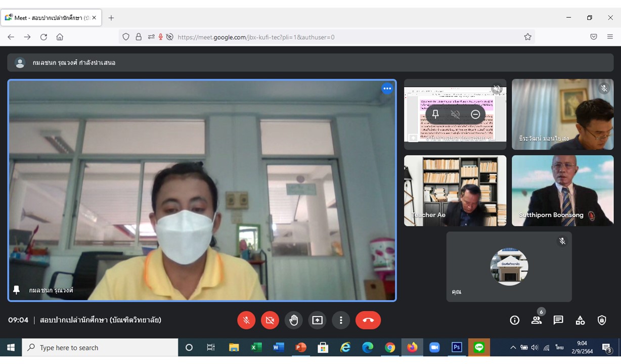Open host controls shield icon

click(602, 320)
